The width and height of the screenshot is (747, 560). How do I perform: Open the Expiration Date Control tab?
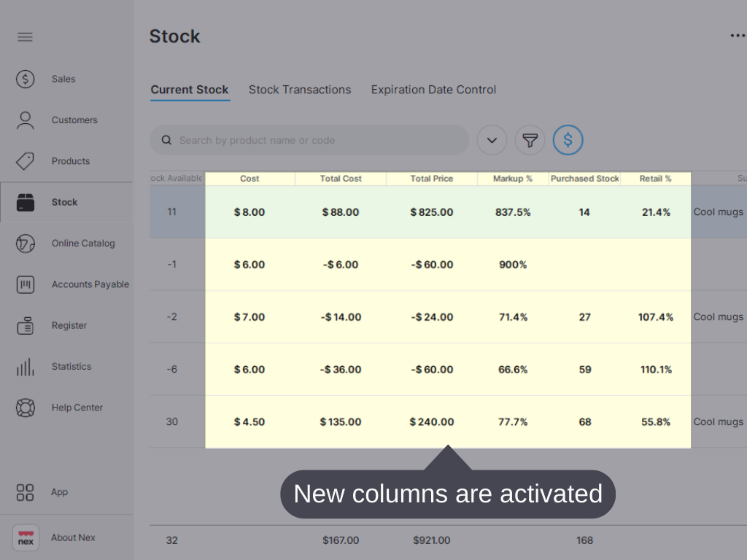point(433,89)
